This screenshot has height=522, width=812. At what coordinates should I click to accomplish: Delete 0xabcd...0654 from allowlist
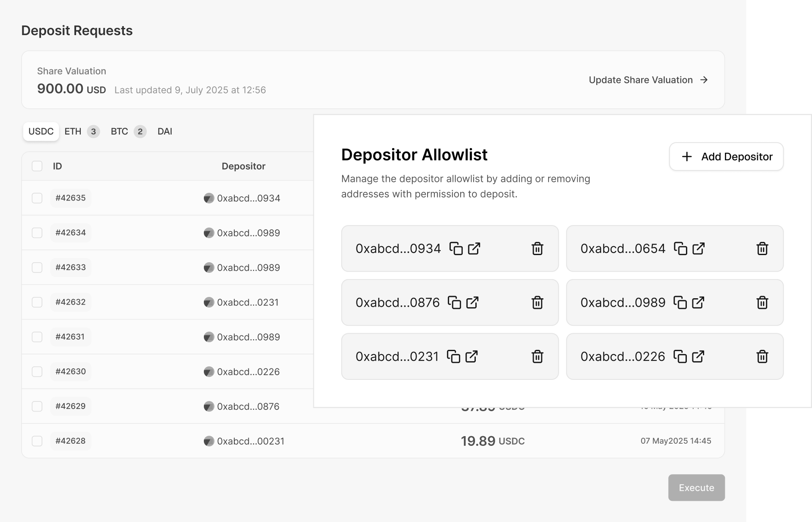point(762,248)
